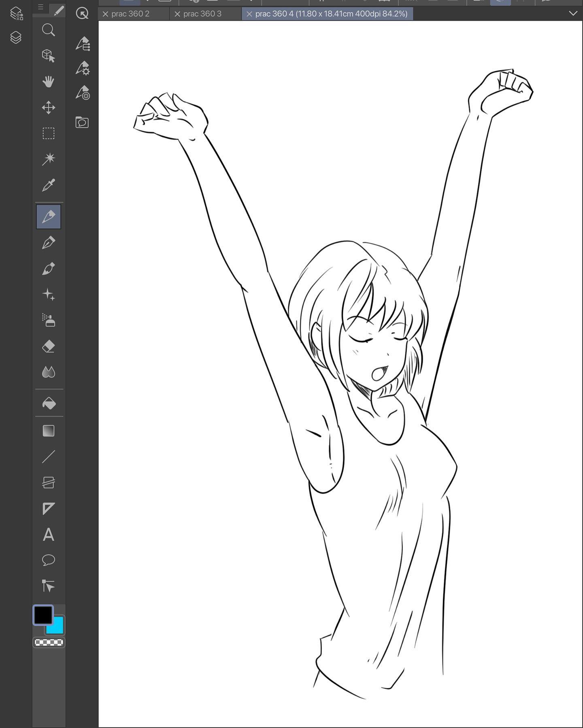Select the Zoom magnifier tool

pyautogui.click(x=49, y=30)
